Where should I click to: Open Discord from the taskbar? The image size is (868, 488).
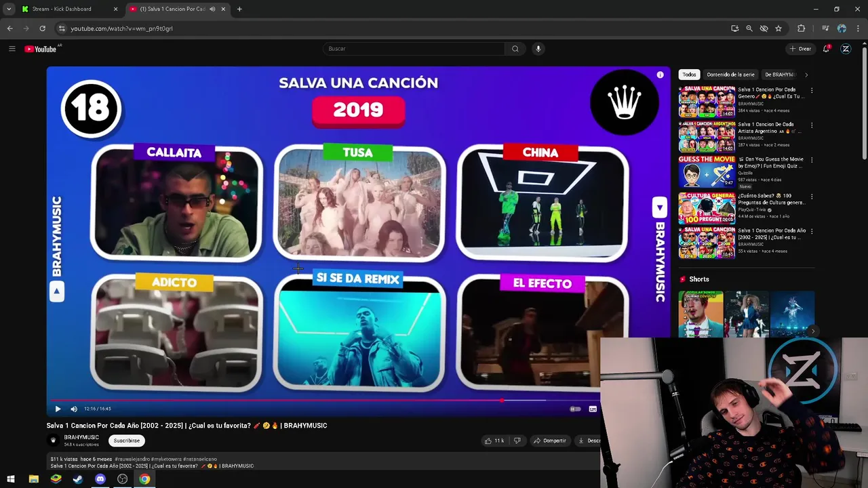(100, 479)
